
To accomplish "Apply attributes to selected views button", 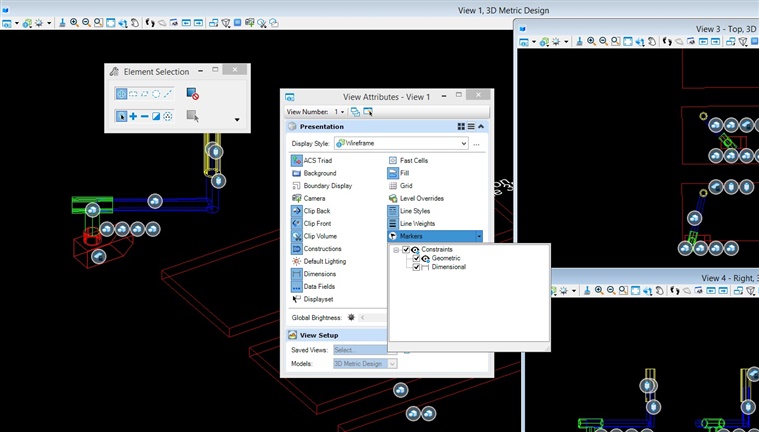I will click(x=368, y=112).
